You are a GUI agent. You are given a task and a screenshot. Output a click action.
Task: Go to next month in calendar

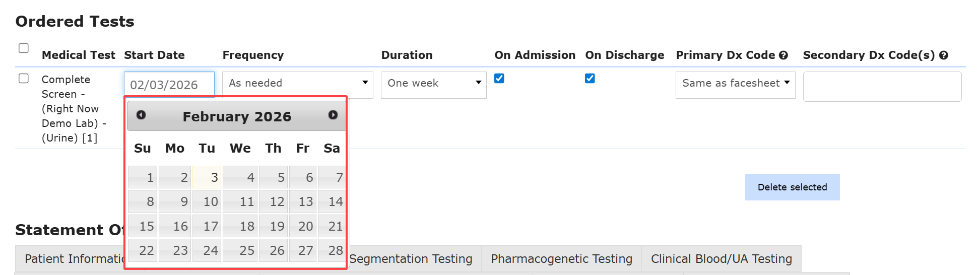[x=333, y=115]
